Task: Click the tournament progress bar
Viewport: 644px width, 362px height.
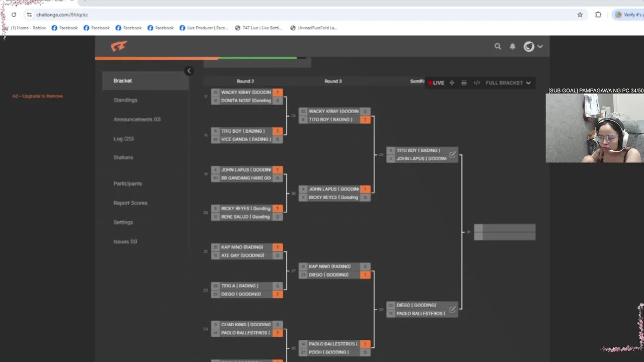Action: click(x=201, y=58)
